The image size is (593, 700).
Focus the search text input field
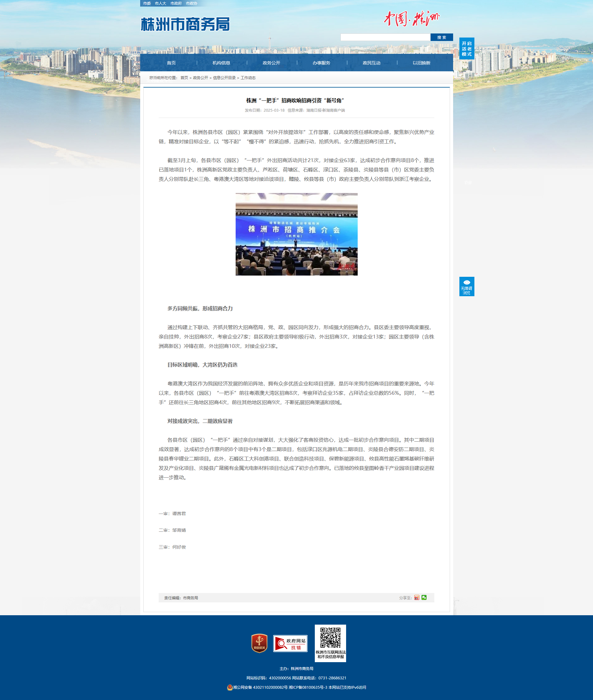(x=385, y=37)
